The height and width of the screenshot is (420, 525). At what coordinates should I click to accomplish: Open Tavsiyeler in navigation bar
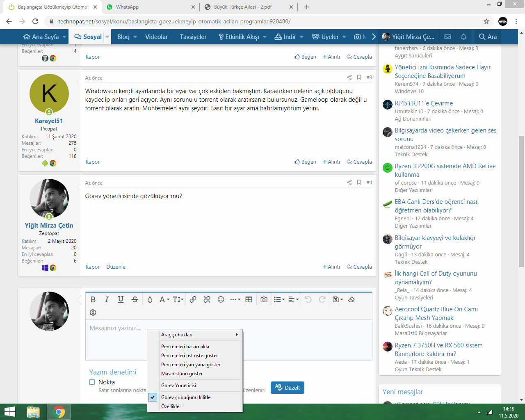pos(193,37)
